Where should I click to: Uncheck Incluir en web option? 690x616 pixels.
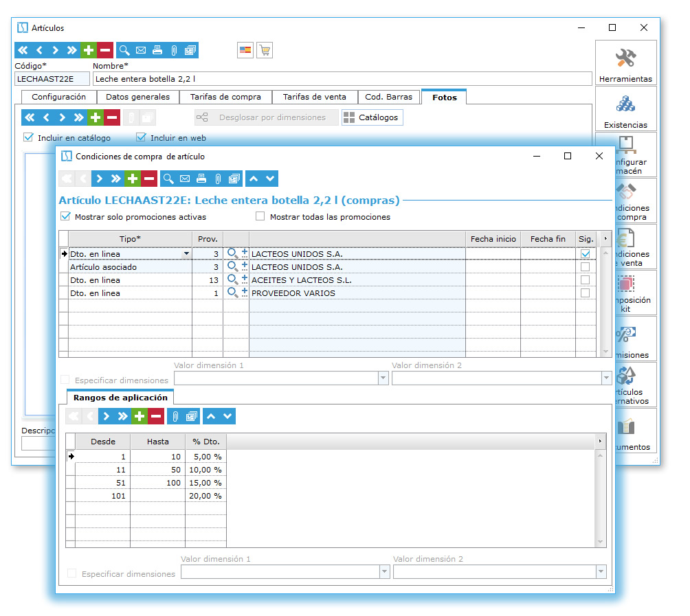(x=142, y=137)
